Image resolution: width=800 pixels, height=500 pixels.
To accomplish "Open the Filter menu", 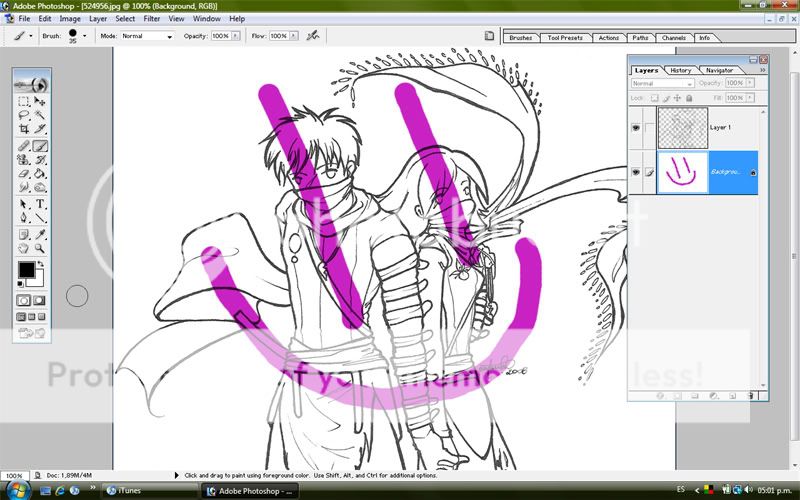I will tap(151, 19).
